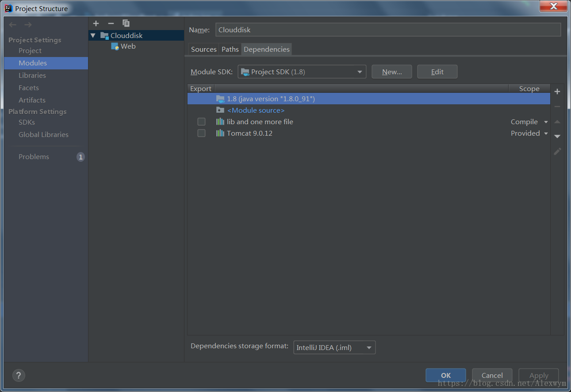Add a new module with the plus icon

[x=96, y=23]
